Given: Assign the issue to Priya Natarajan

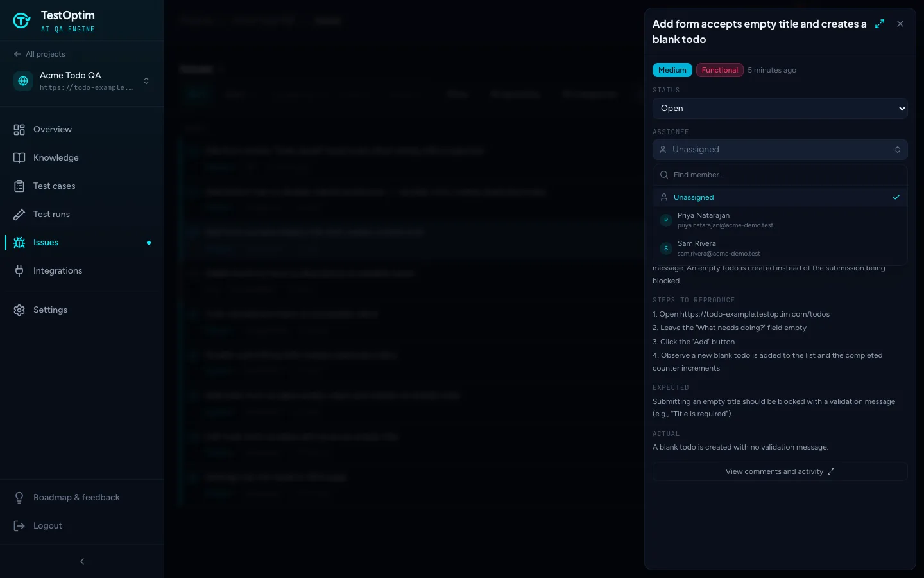Looking at the screenshot, I should (780, 220).
